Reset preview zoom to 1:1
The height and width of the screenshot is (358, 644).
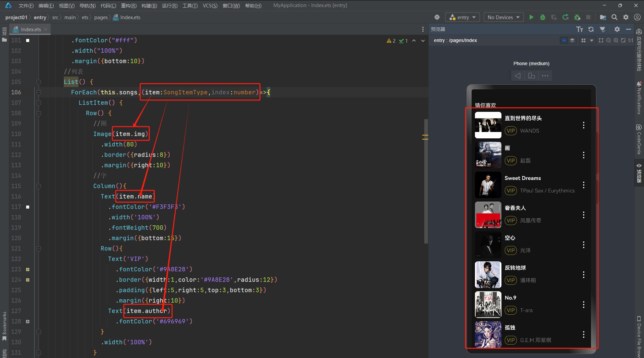click(631, 40)
